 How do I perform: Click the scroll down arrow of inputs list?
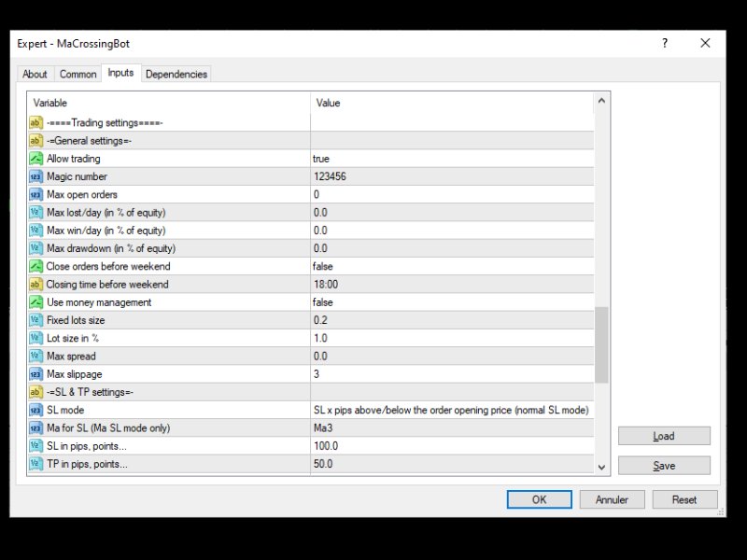[601, 468]
